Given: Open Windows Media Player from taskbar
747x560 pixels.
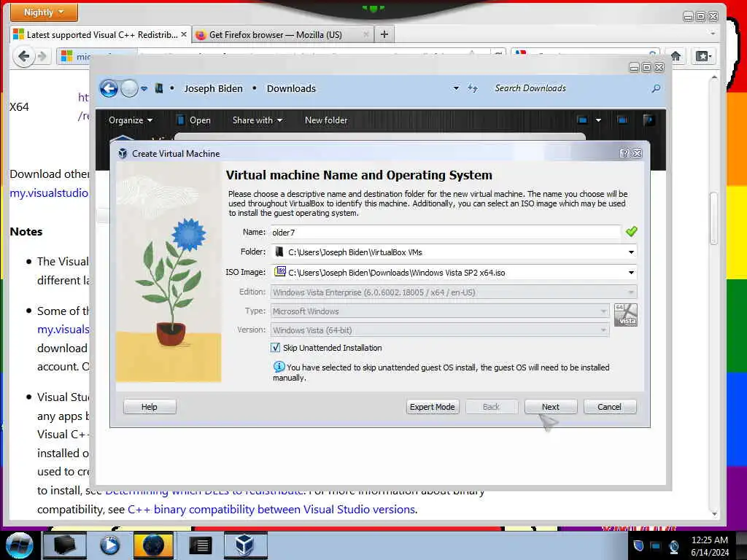Looking at the screenshot, I should pyautogui.click(x=109, y=545).
